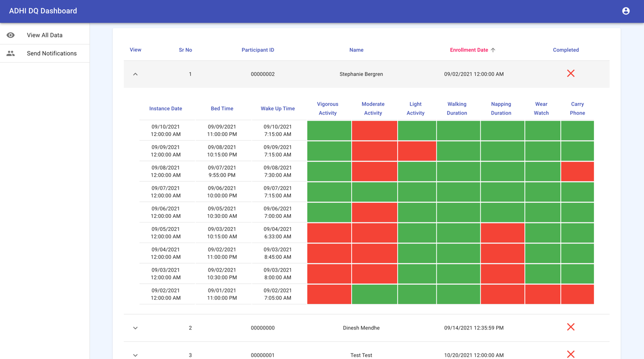This screenshot has width=644, height=359.
Task: Sort the table by Participant ID header
Action: pos(258,50)
